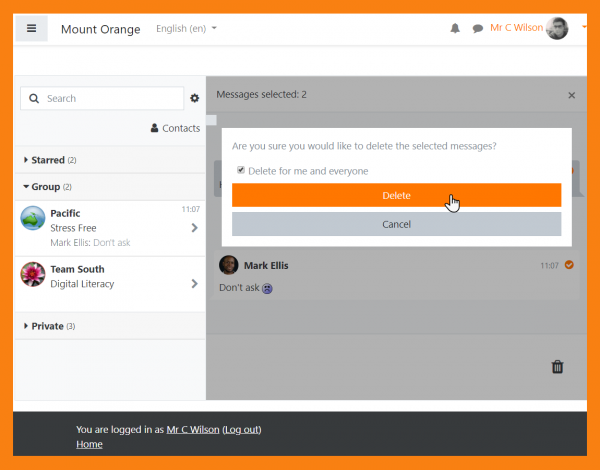Open the notifications bell
This screenshot has width=600, height=470.
pyautogui.click(x=455, y=29)
